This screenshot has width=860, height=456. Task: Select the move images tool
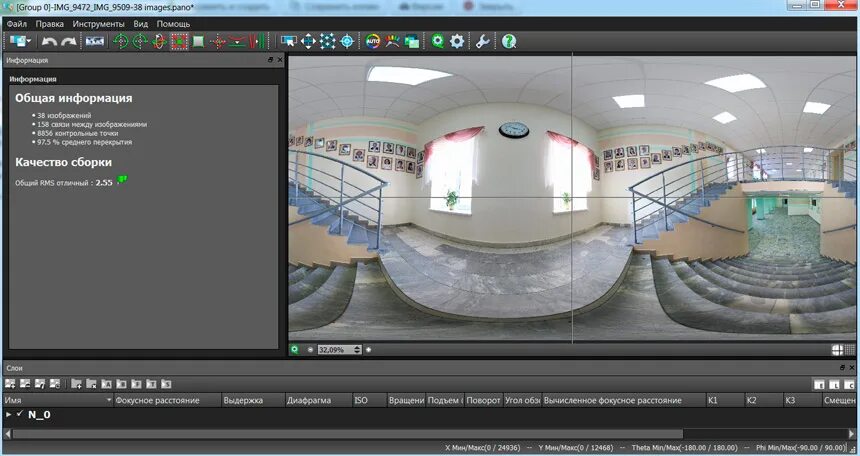pyautogui.click(x=308, y=41)
